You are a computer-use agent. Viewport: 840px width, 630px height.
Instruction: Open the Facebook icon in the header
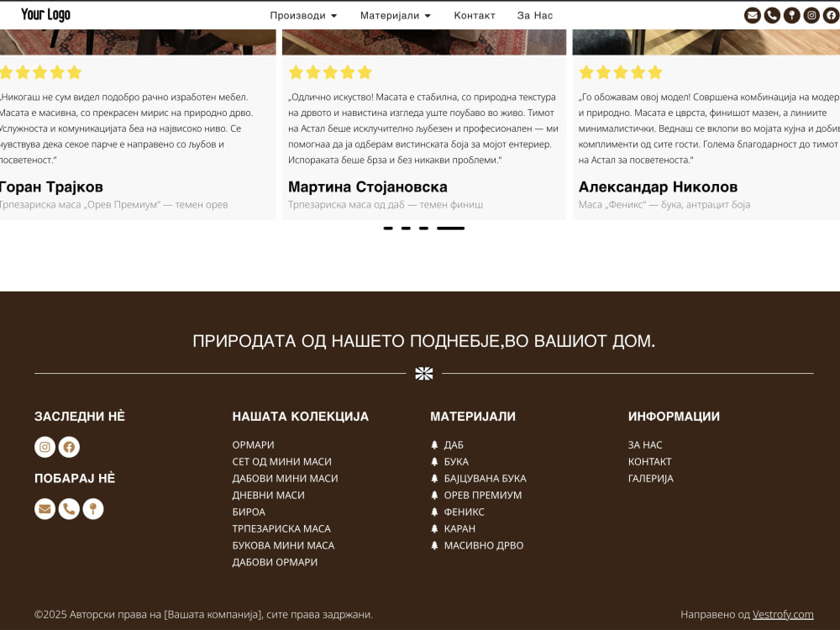(832, 15)
